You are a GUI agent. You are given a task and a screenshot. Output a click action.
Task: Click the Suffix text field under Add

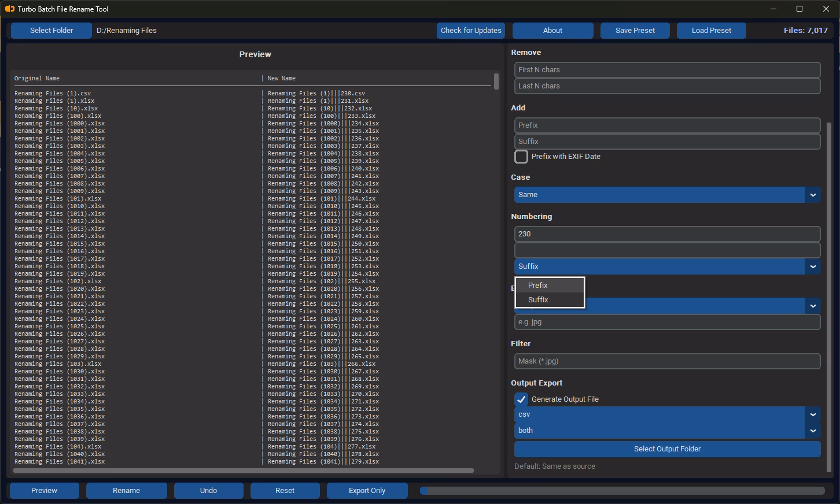667,142
